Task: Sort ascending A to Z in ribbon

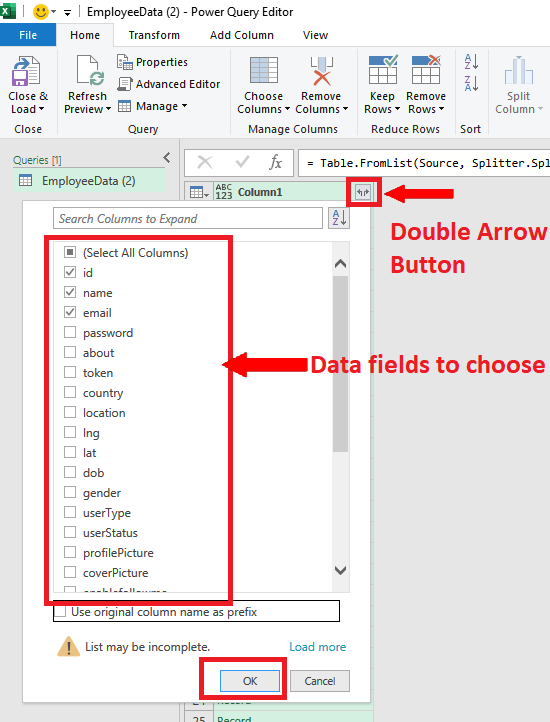Action: (x=471, y=61)
